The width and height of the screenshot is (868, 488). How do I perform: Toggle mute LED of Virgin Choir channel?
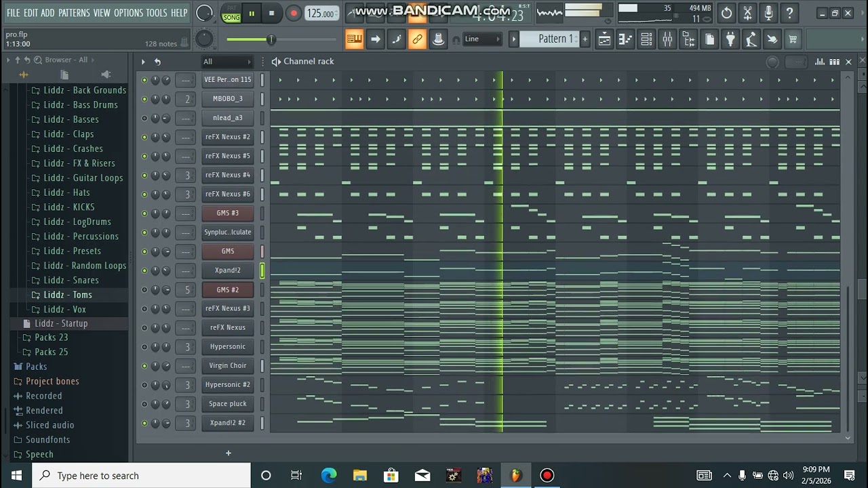coord(144,365)
